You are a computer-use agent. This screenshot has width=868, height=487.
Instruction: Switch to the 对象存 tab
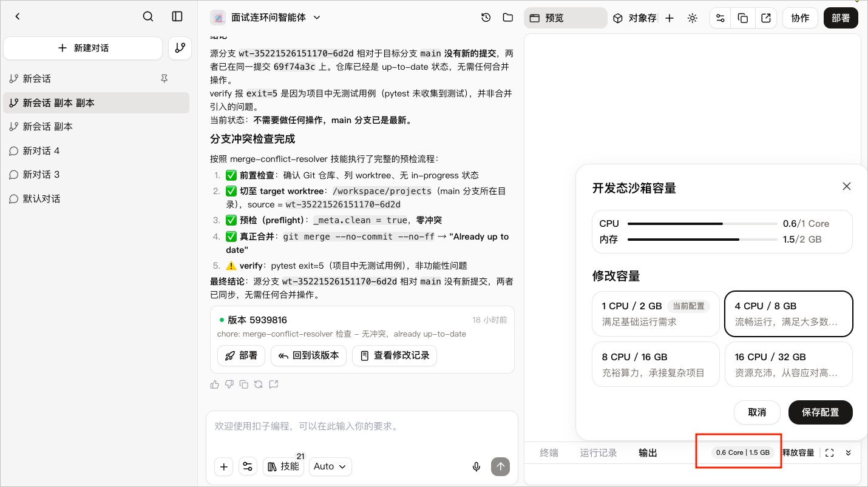(634, 18)
